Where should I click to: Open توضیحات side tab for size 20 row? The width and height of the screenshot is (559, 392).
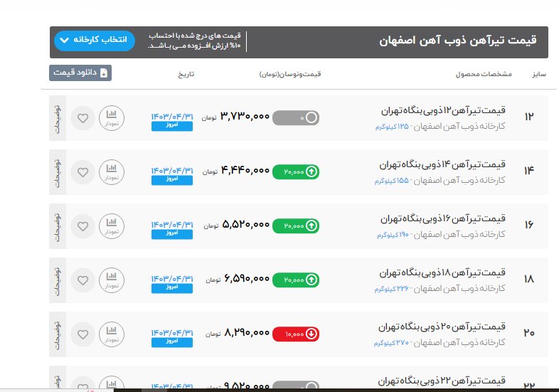[x=58, y=334]
